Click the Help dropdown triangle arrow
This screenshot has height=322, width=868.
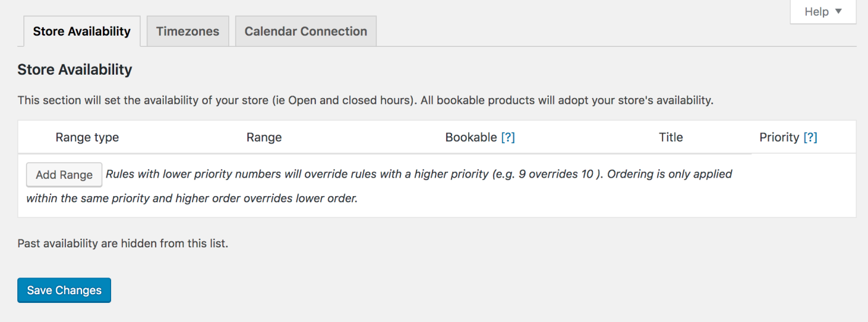[x=838, y=12]
